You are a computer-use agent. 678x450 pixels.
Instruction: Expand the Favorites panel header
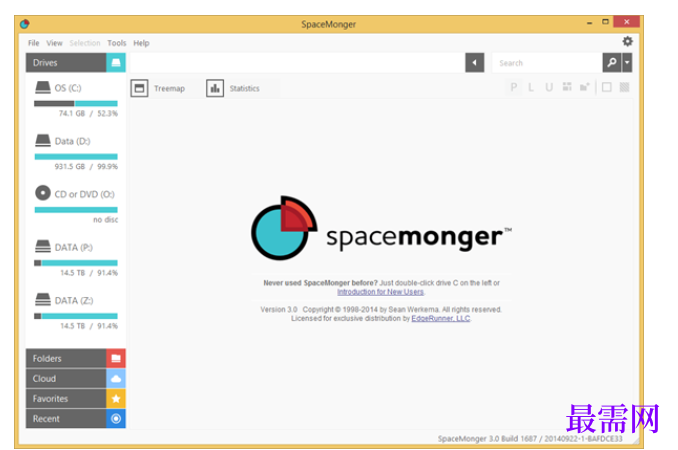click(x=66, y=399)
